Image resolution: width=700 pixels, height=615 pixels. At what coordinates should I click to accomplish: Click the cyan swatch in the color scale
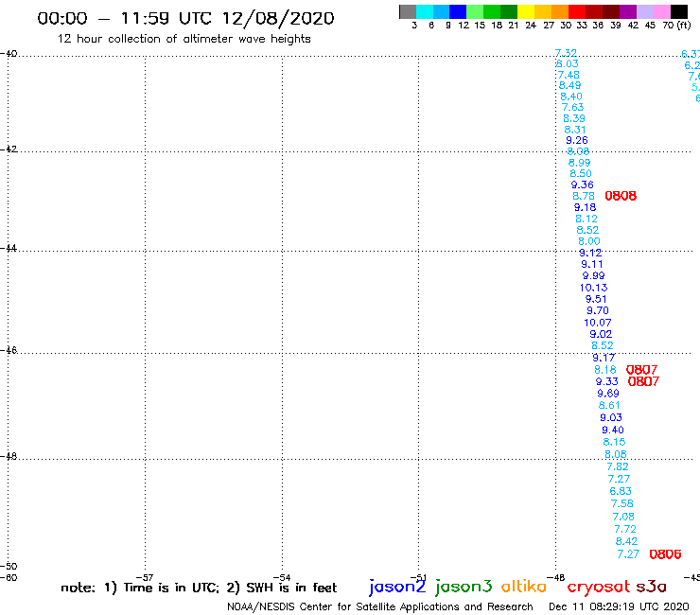(425, 11)
